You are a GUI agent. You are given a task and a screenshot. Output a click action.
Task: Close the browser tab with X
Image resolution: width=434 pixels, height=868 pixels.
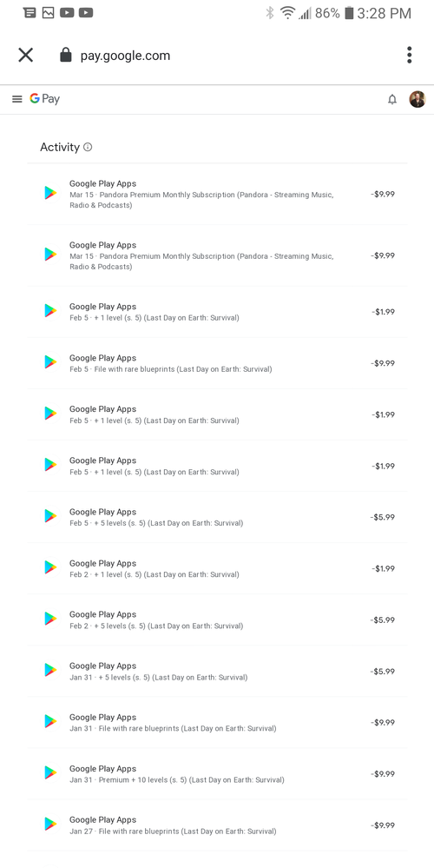pos(26,56)
